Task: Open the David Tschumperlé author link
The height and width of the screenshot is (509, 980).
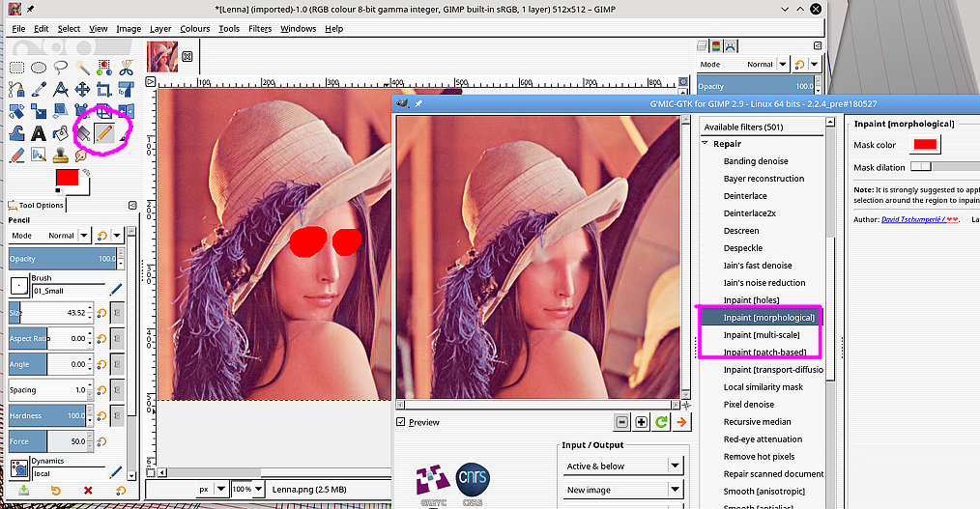Action: 919,219
